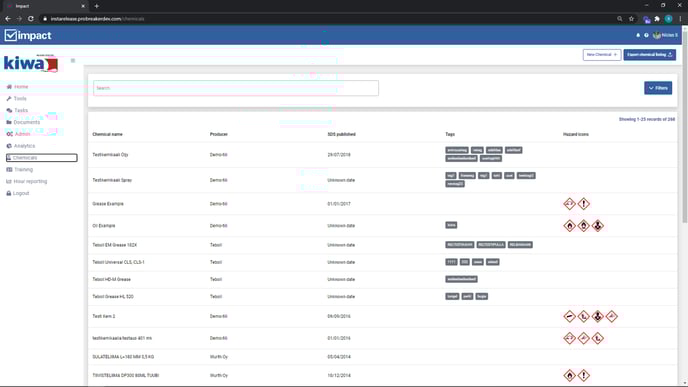
Task: Click the chemical Search input field
Action: (x=236, y=88)
